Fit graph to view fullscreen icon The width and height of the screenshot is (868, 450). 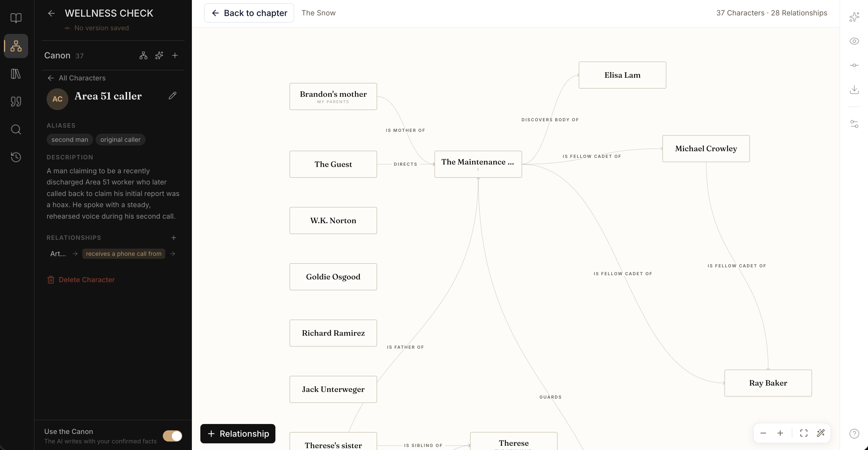(804, 433)
